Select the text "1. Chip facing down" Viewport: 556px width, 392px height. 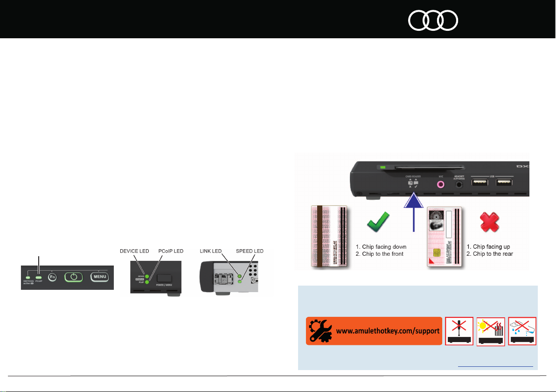tap(381, 247)
